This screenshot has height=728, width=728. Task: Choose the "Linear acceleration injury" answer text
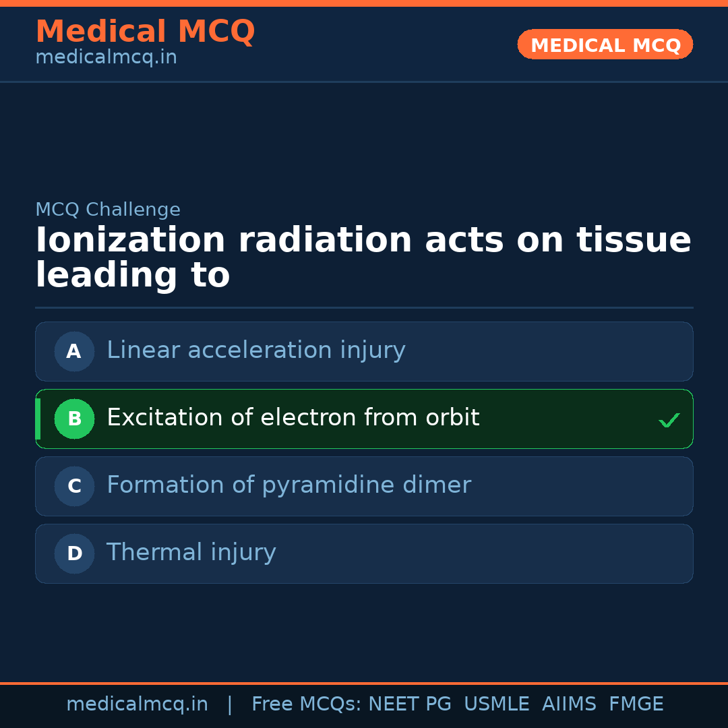[x=256, y=351]
